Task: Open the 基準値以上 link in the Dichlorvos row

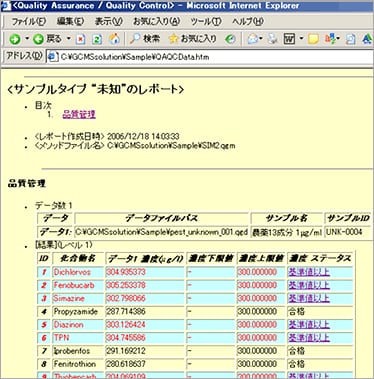Action: coord(309,272)
